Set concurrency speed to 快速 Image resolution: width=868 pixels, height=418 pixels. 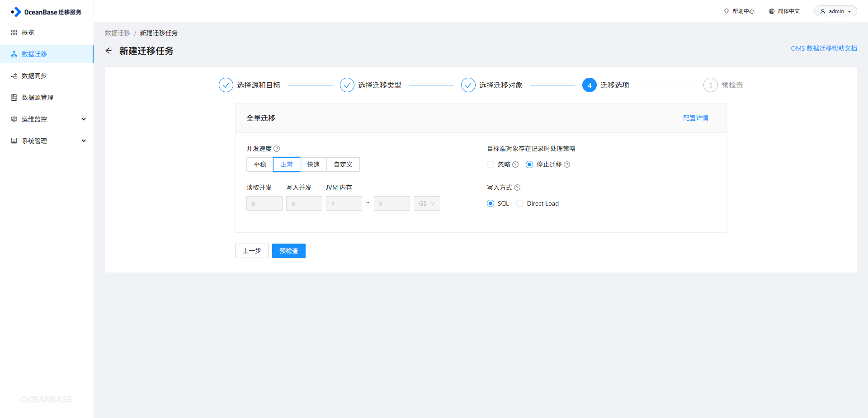click(313, 164)
